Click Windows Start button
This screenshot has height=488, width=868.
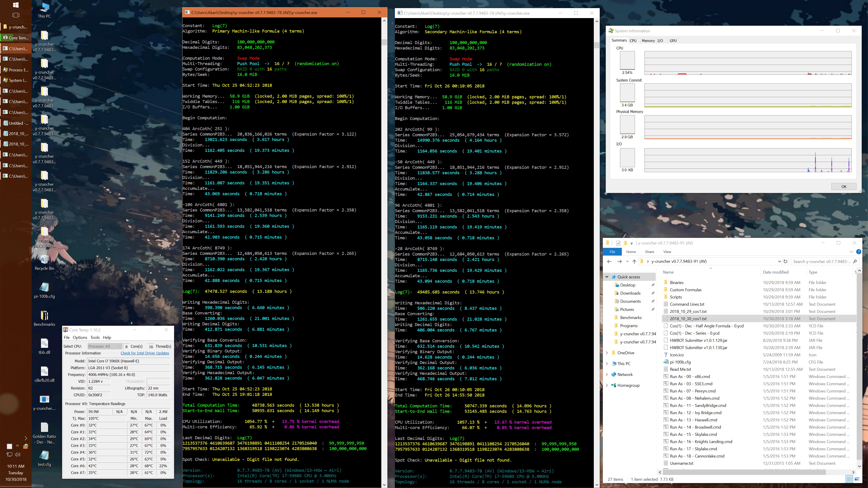pos(16,5)
